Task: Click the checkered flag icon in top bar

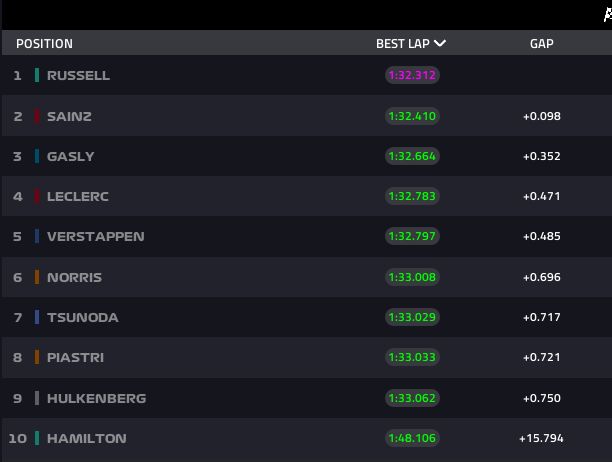Action: pos(608,15)
